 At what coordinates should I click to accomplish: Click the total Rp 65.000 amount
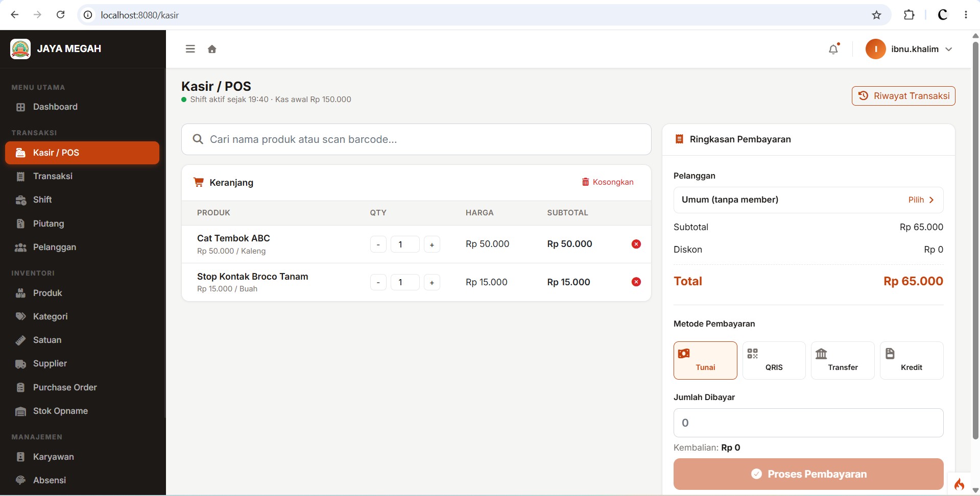(x=913, y=281)
